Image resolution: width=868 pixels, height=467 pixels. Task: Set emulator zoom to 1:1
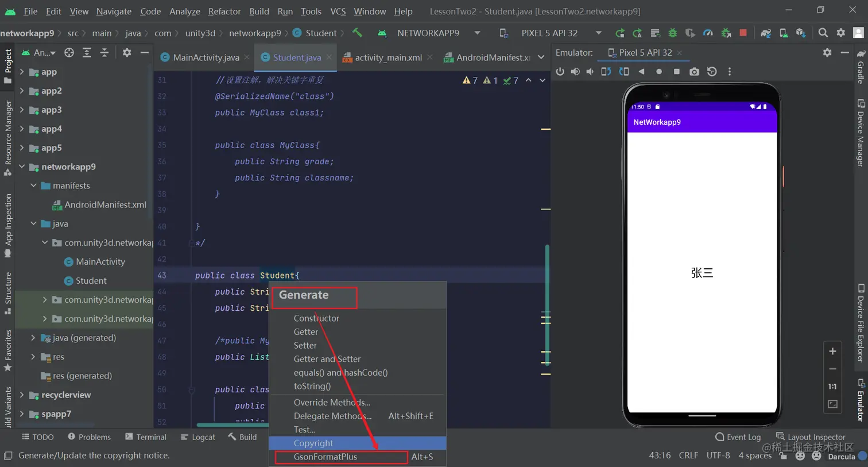point(832,387)
